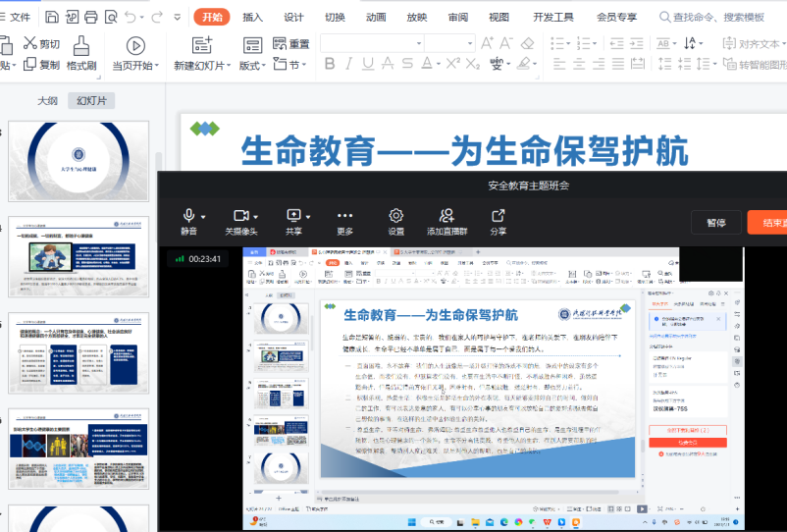Click the search commands input field
This screenshot has width=787, height=532.
coord(718,17)
